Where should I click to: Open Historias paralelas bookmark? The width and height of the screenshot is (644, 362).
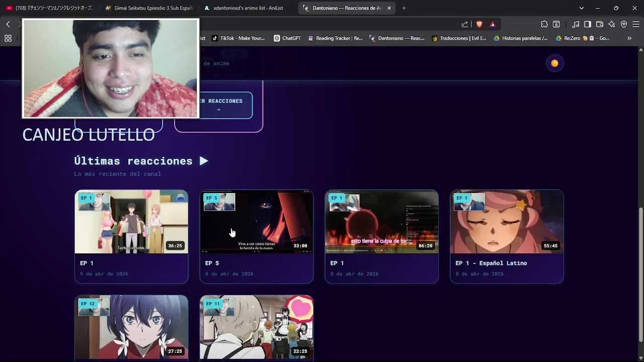[x=521, y=38]
